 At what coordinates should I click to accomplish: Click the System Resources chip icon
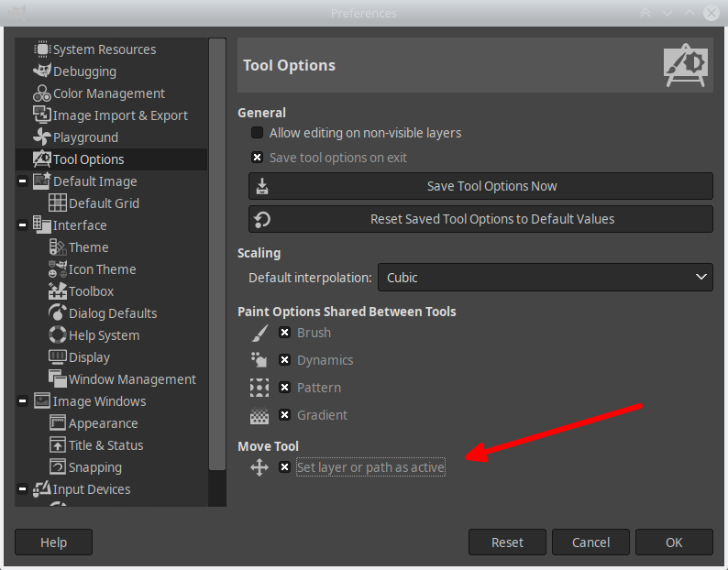[42, 49]
